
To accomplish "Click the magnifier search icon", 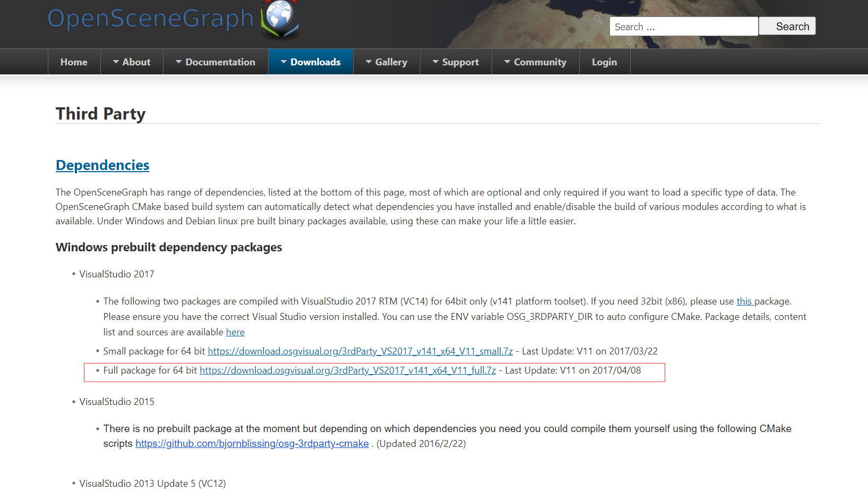I will (x=598, y=19).
